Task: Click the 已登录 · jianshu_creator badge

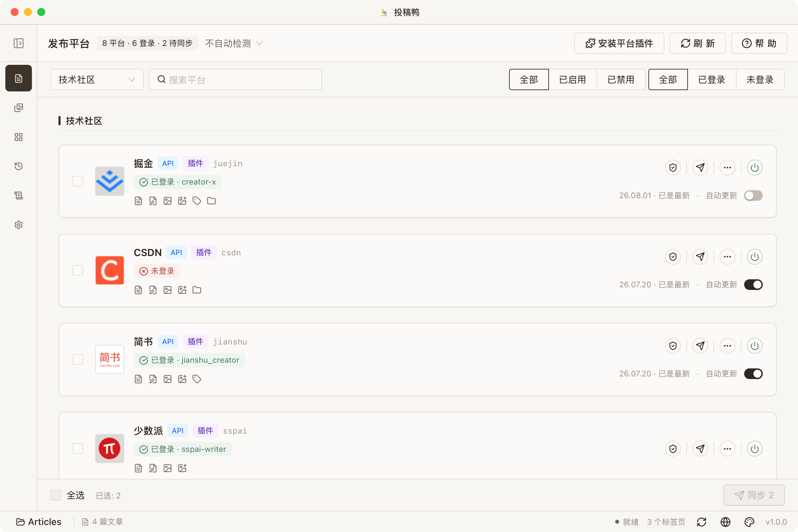Action: [x=189, y=360]
